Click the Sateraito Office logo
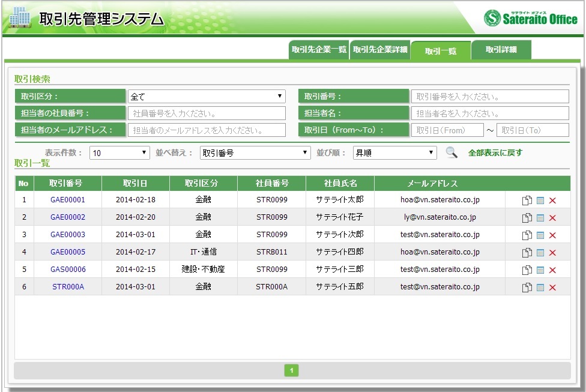 point(531,18)
